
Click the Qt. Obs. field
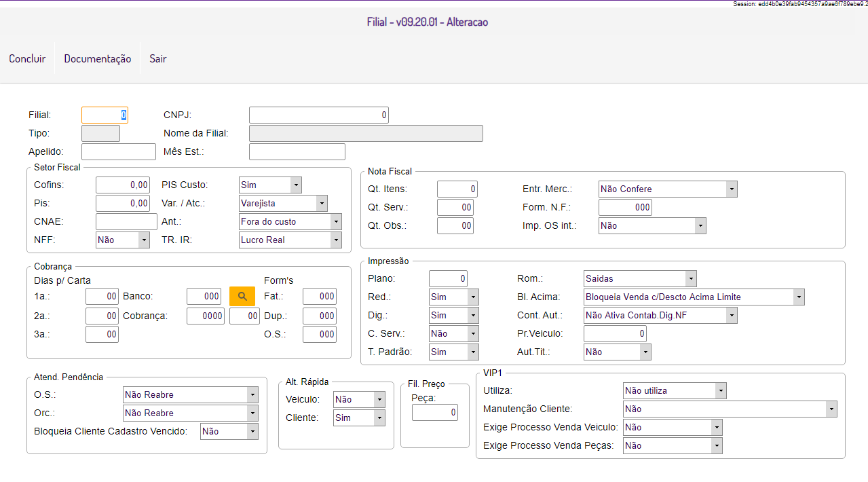[x=455, y=225]
